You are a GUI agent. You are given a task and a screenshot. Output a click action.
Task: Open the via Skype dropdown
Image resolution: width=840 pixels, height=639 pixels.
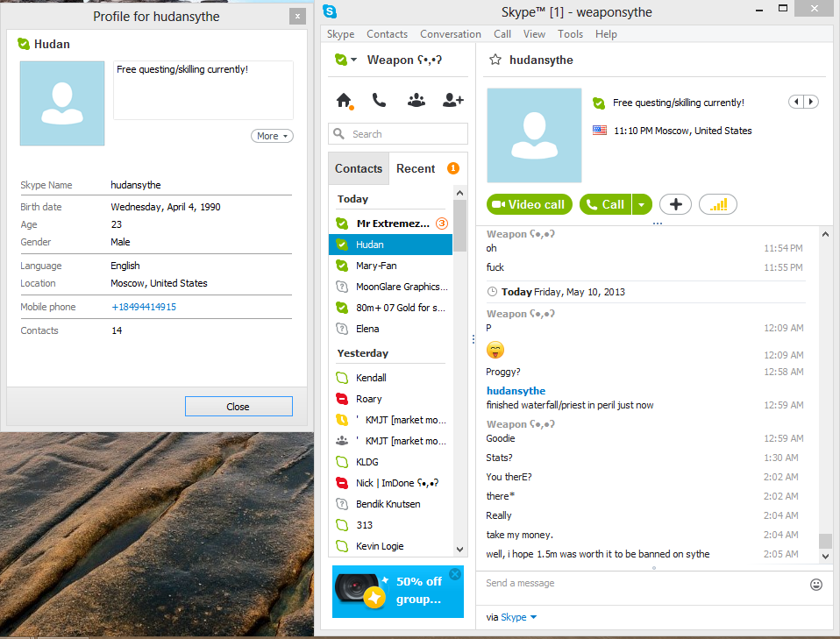(518, 617)
